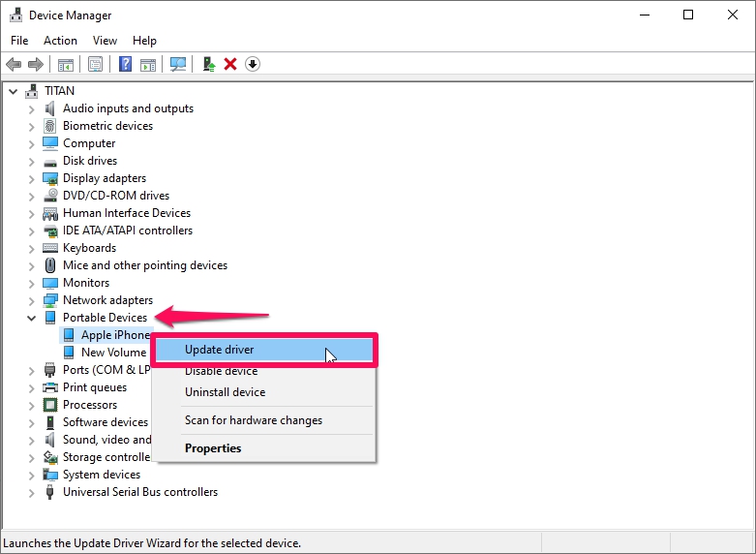
Task: Toggle the console tree toolbar icon
Action: point(66,64)
